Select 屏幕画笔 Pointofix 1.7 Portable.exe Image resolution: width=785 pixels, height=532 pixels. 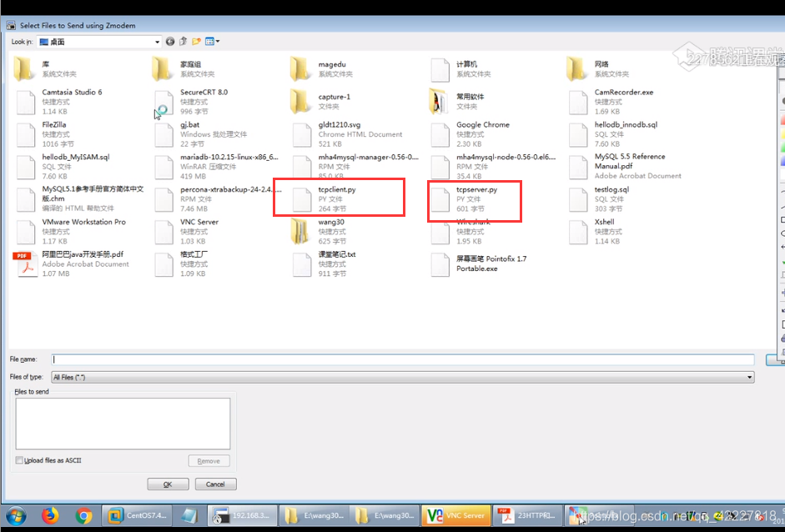479,263
